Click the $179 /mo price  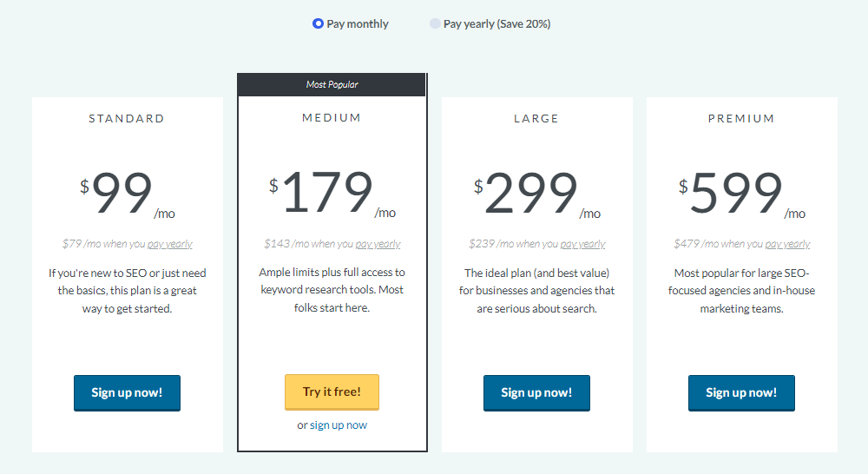point(332,193)
